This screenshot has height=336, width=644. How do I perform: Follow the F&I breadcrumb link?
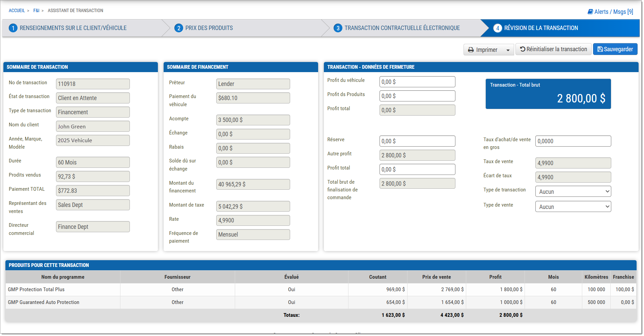click(36, 11)
